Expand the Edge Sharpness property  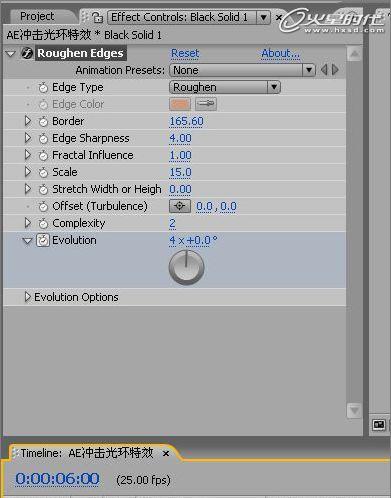click(x=28, y=138)
